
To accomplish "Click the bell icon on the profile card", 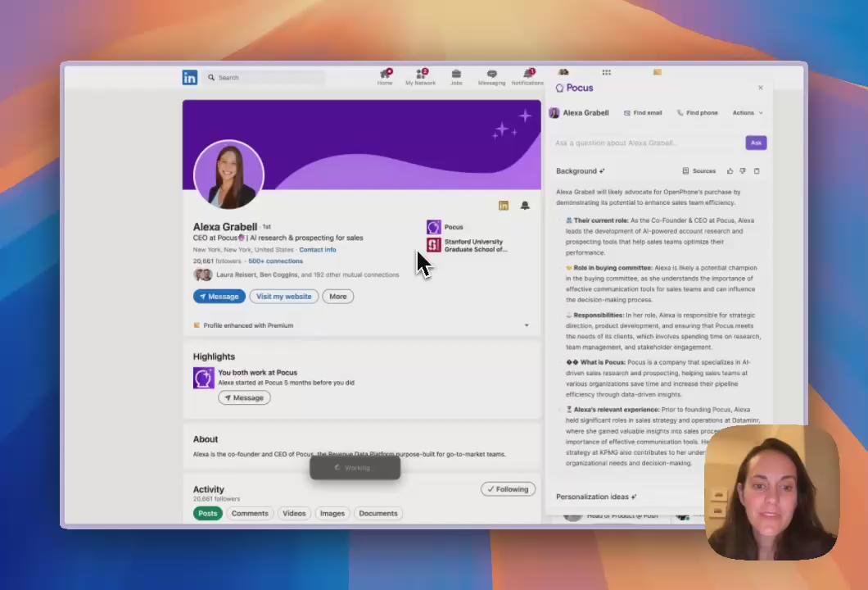I will pos(525,206).
